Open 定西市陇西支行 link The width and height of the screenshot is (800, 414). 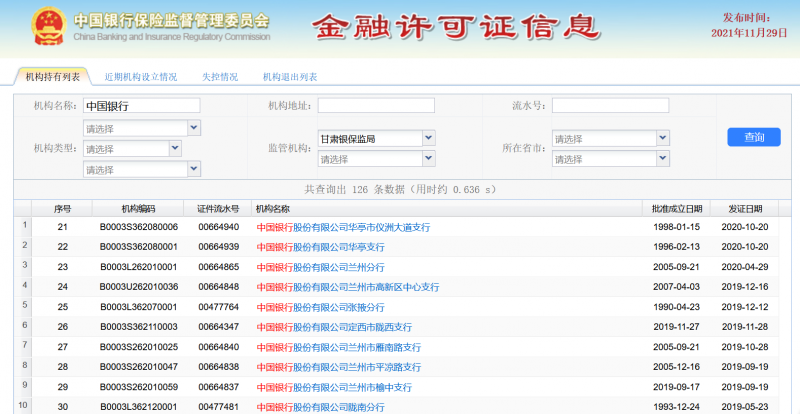[334, 327]
